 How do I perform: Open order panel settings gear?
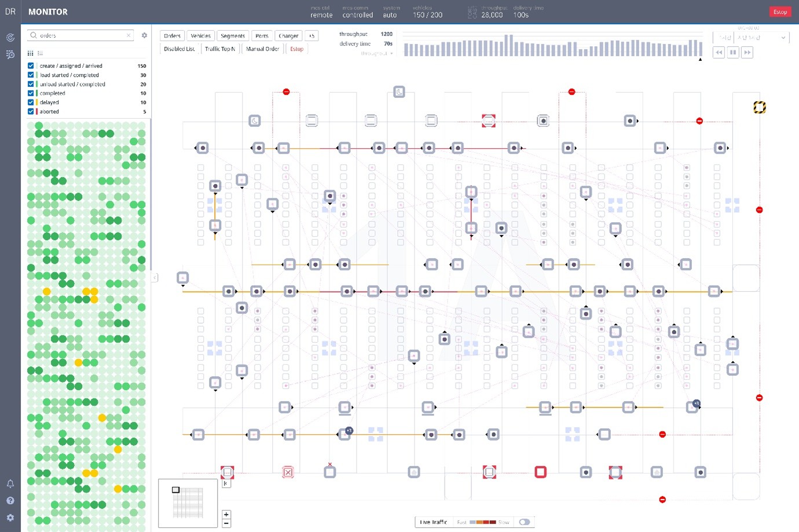click(x=144, y=35)
